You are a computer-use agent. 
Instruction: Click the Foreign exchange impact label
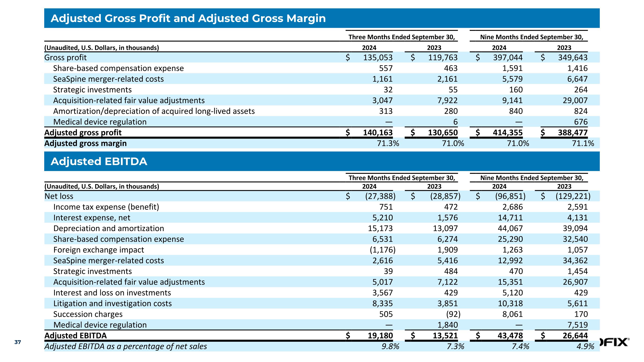[x=99, y=250]
